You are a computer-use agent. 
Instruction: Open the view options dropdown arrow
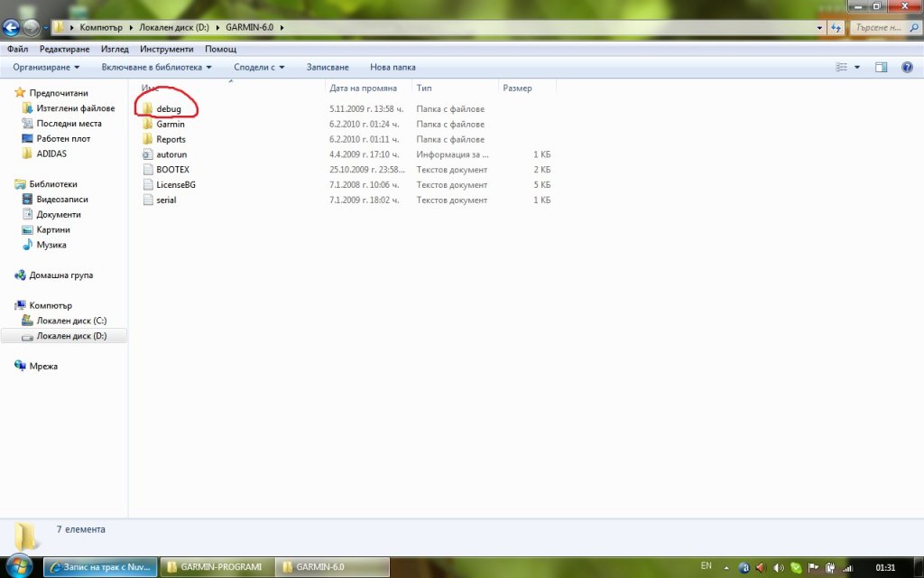857,67
